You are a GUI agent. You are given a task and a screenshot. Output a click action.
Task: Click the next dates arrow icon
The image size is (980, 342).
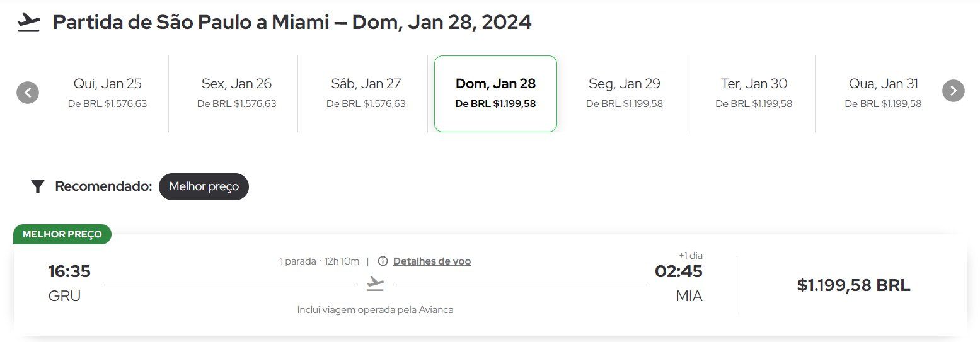(x=953, y=91)
